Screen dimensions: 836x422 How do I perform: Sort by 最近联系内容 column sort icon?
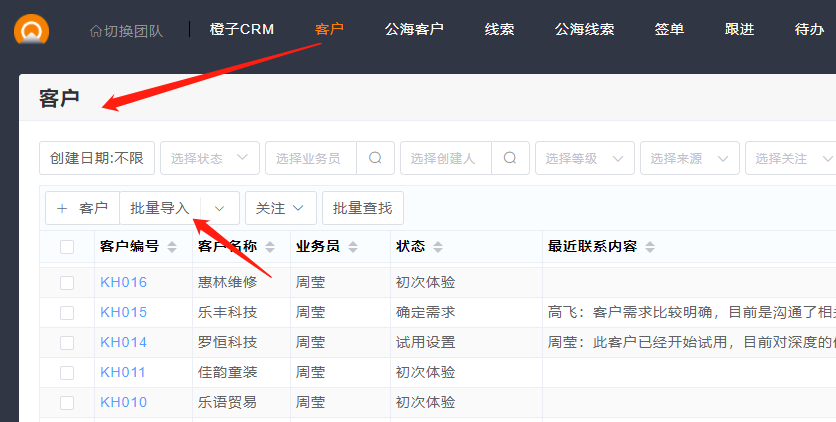pos(650,247)
